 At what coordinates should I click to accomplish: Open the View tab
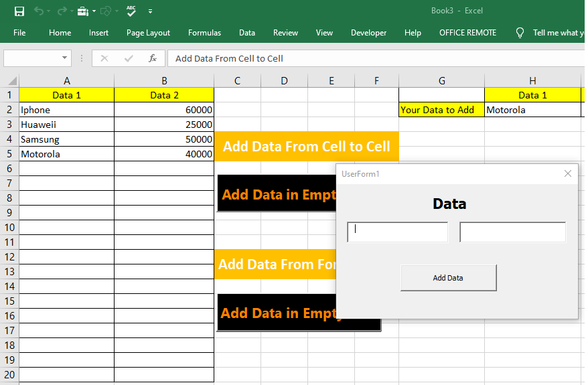pos(324,33)
